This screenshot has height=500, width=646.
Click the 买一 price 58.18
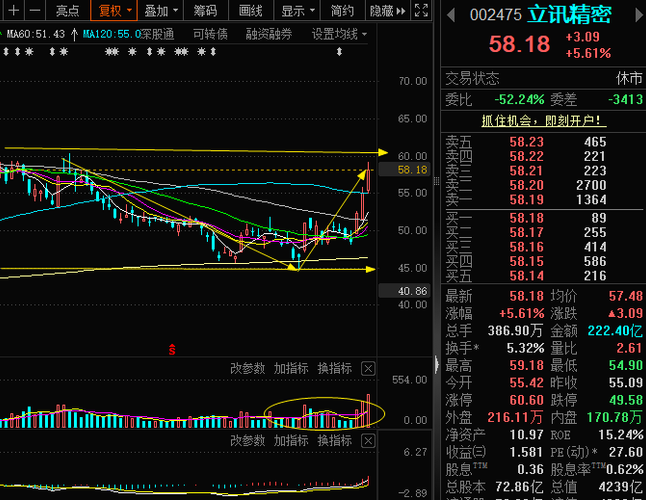pyautogui.click(x=527, y=218)
